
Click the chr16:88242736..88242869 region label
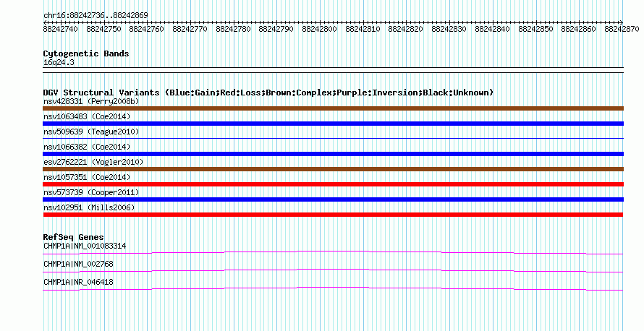[x=96, y=16]
